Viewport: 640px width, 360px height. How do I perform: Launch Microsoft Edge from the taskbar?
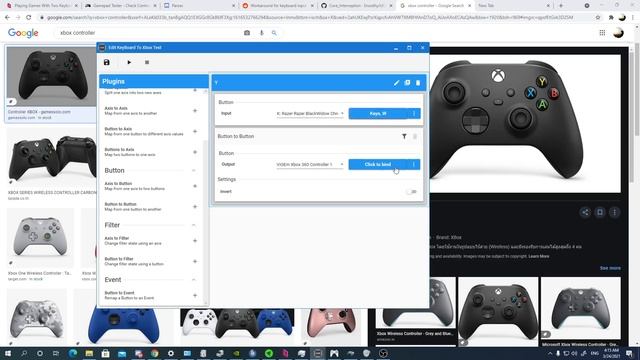pos(73,353)
